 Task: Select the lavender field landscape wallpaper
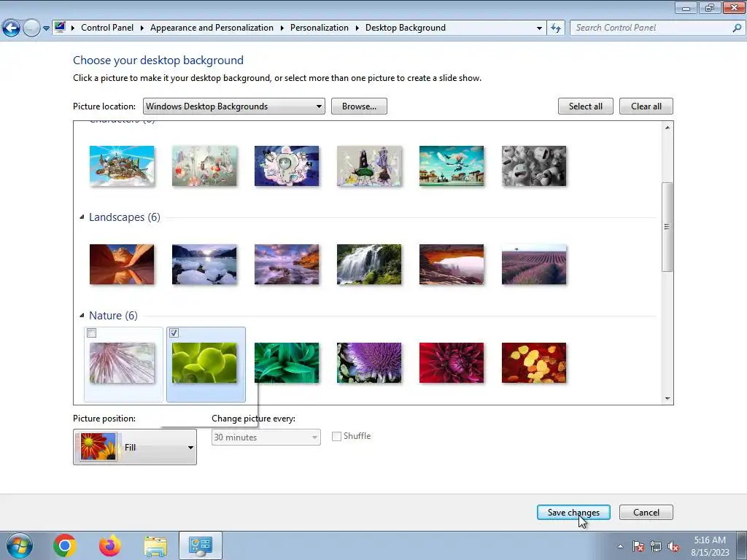(534, 264)
